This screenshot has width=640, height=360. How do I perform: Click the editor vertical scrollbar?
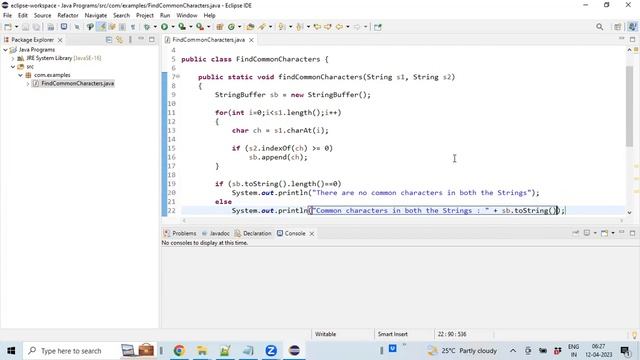629,105
